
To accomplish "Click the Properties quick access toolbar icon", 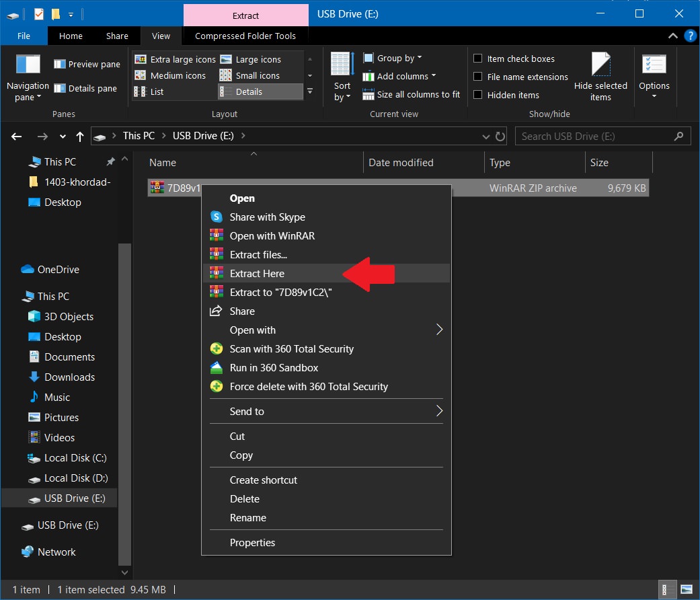I will tap(39, 14).
